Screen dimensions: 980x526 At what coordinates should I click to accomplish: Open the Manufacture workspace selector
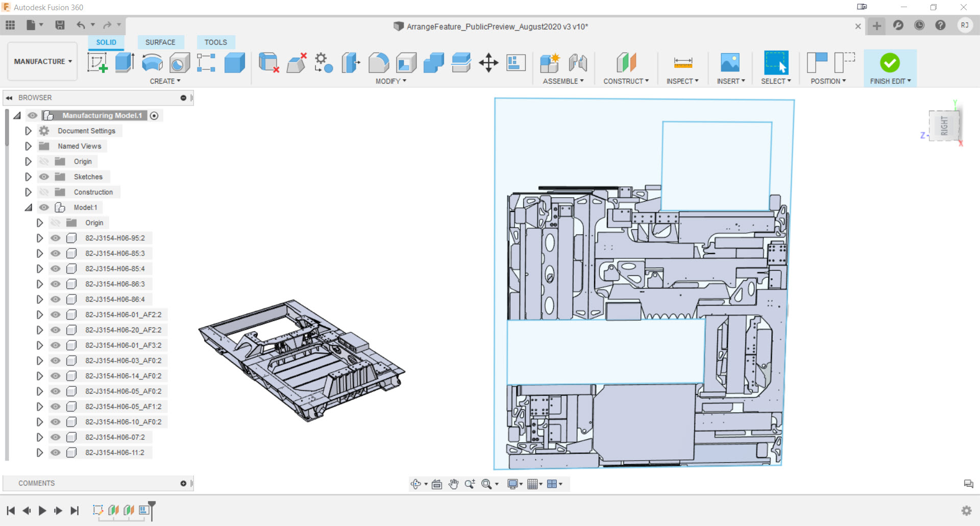[x=42, y=61]
